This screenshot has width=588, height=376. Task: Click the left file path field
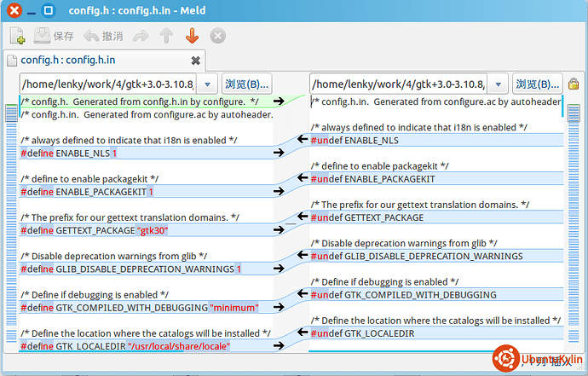click(x=107, y=84)
